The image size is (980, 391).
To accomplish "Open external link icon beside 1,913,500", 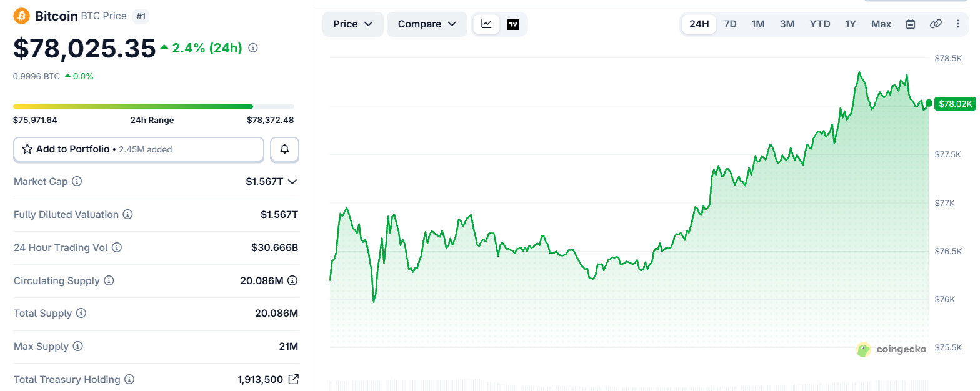I will pyautogui.click(x=293, y=379).
